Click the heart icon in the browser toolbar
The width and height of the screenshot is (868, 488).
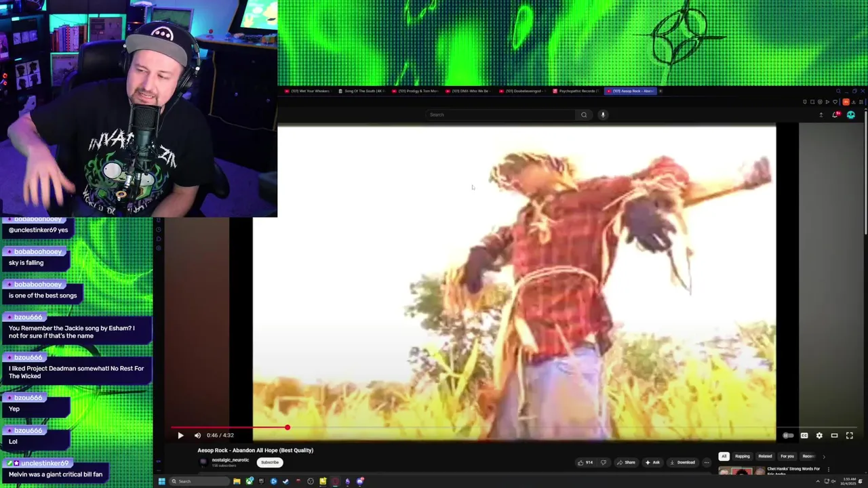pyautogui.click(x=835, y=102)
